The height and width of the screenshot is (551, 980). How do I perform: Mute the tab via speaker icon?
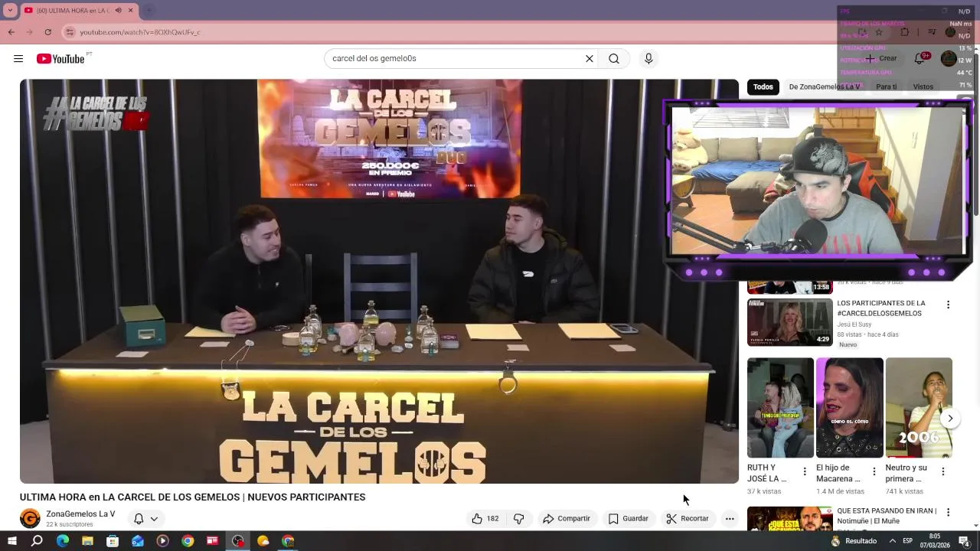[x=118, y=10]
